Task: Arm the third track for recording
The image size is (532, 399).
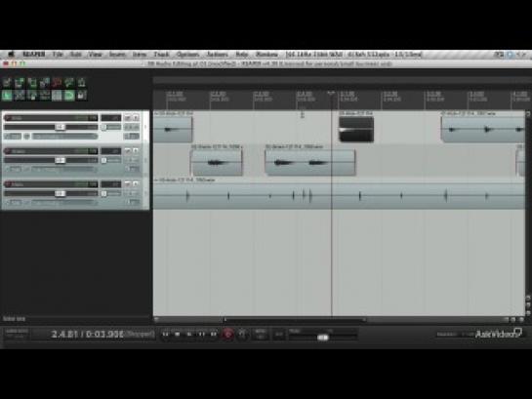Action: pos(8,184)
